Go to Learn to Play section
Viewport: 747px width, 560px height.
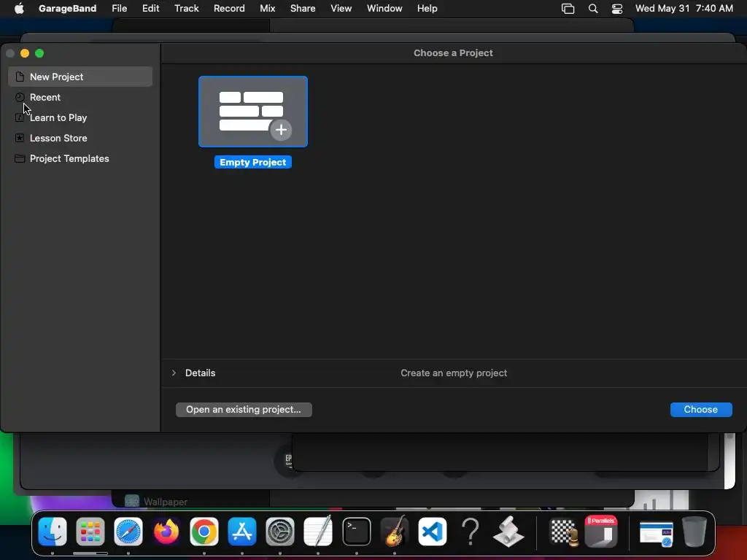[x=80, y=117]
